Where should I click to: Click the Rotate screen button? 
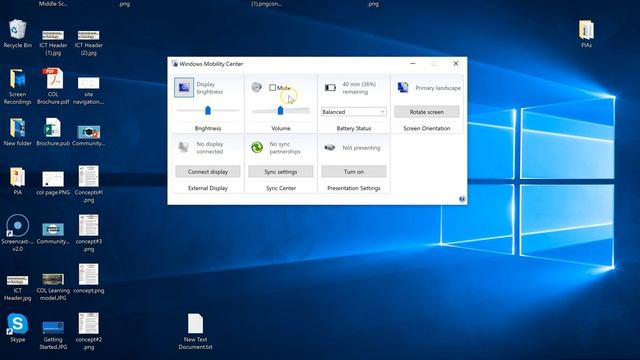click(x=427, y=111)
